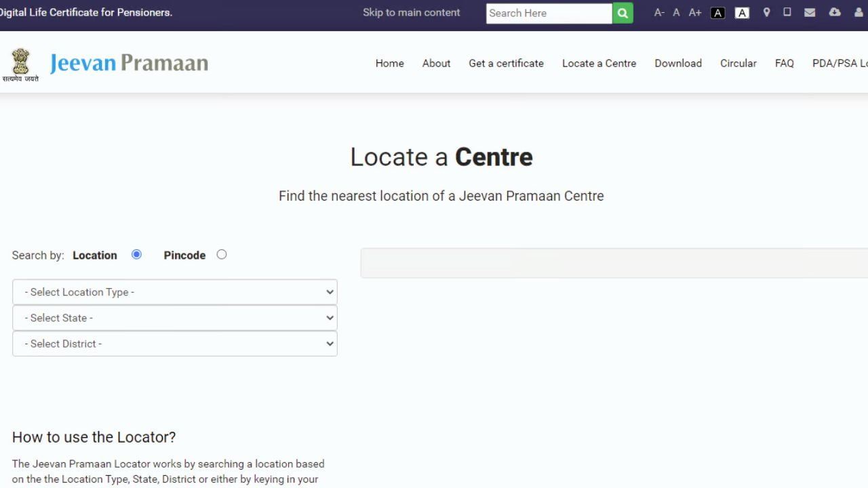
Task: Go to the Home menu item
Action: [x=390, y=63]
